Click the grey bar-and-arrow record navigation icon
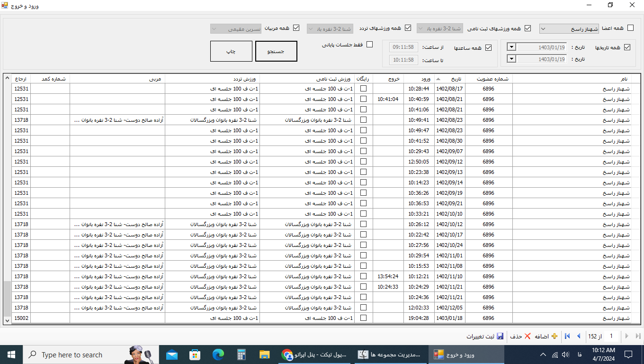 638,336
